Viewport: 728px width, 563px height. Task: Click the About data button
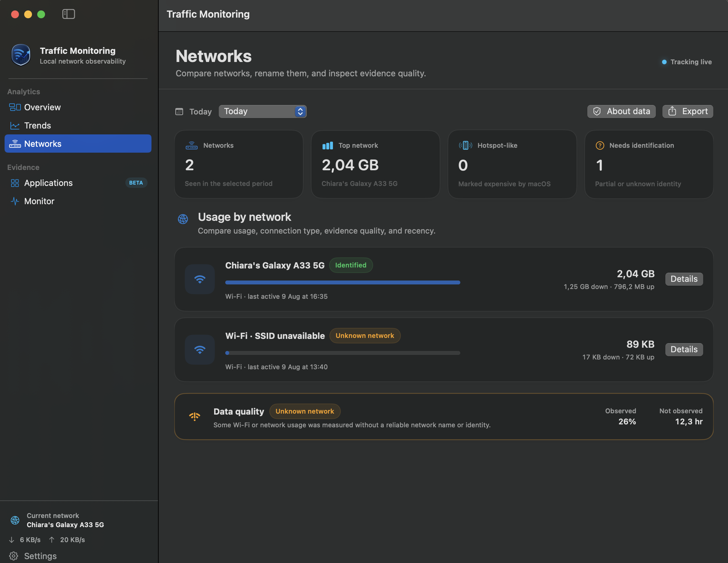[621, 111]
